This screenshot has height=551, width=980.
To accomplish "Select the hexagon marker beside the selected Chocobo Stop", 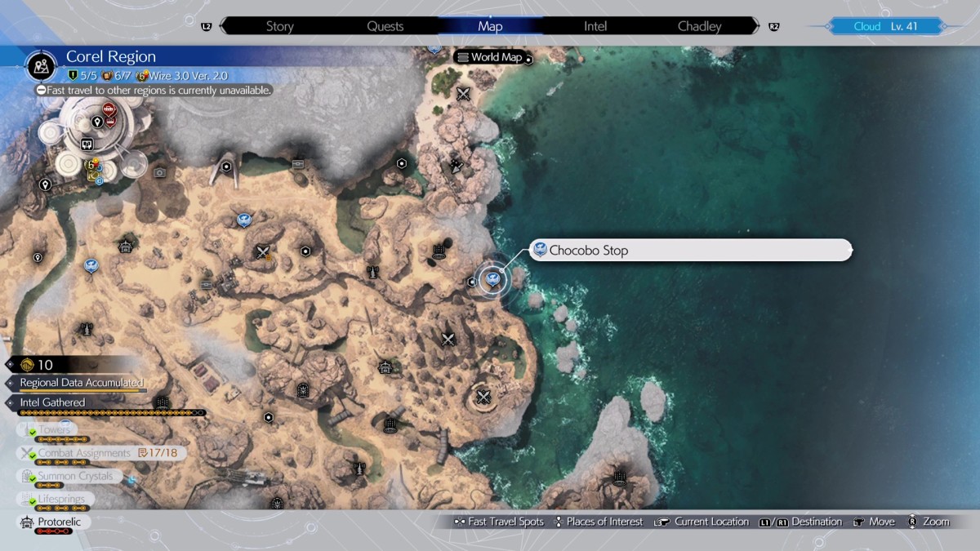I will click(x=472, y=282).
